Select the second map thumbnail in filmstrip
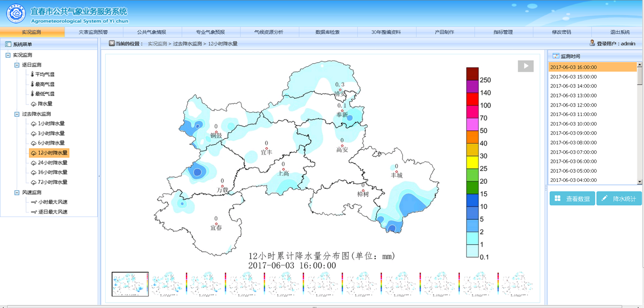644x308 pixels. [169, 284]
